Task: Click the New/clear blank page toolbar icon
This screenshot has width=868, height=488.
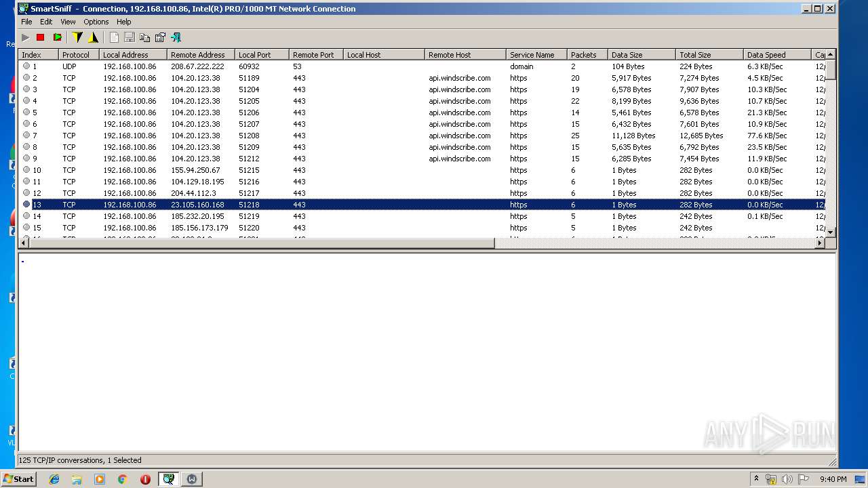Action: (x=114, y=37)
